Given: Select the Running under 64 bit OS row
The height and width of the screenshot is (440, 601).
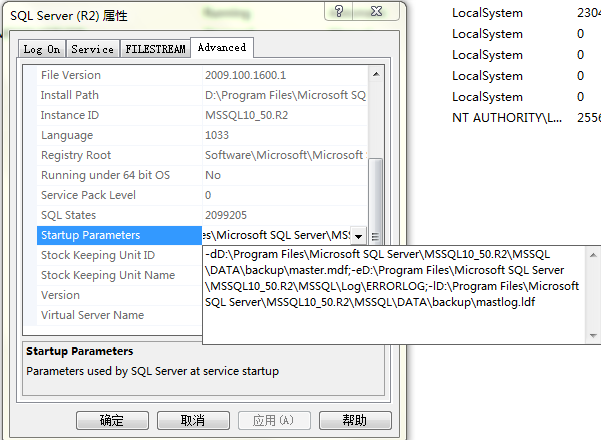Looking at the screenshot, I should [202, 175].
